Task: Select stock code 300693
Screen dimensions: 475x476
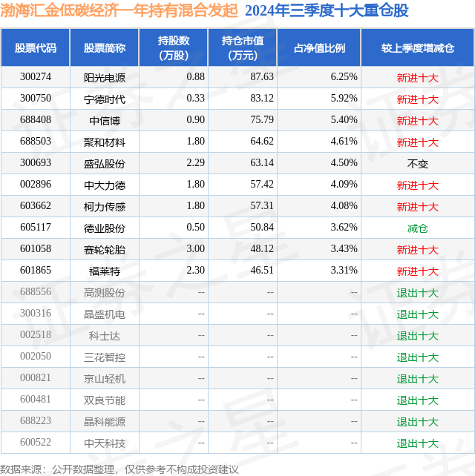Action: (x=36, y=163)
